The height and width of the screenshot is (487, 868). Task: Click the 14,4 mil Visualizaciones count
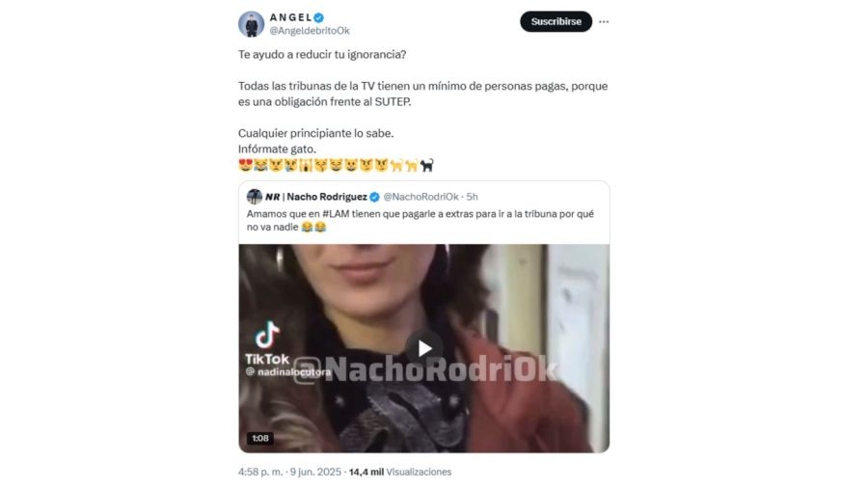(x=399, y=473)
